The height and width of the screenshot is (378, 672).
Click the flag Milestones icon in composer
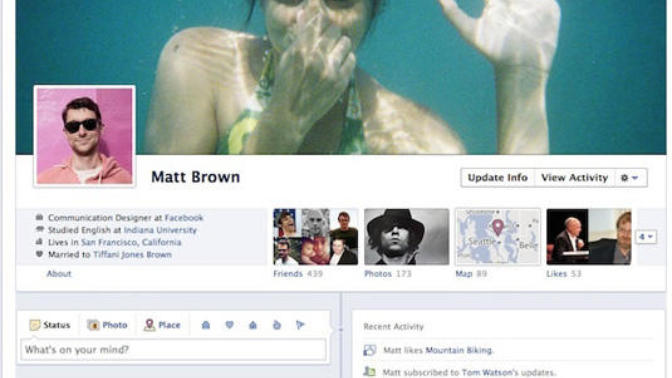coord(300,325)
